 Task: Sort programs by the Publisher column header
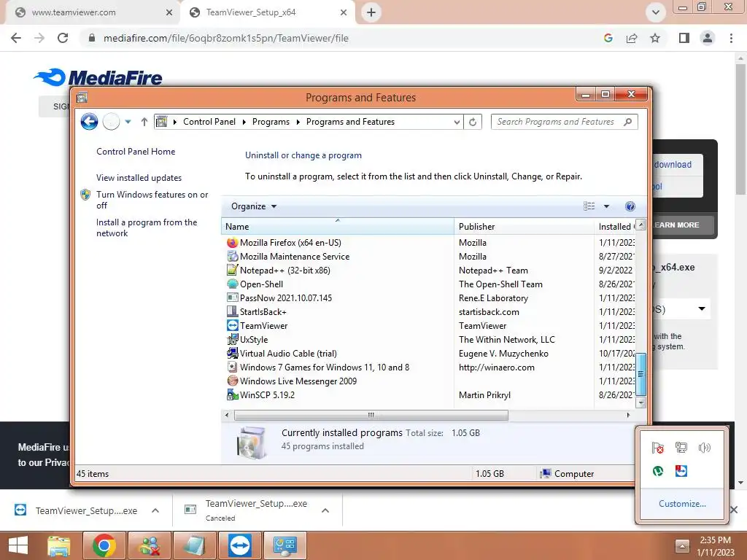pyautogui.click(x=524, y=227)
